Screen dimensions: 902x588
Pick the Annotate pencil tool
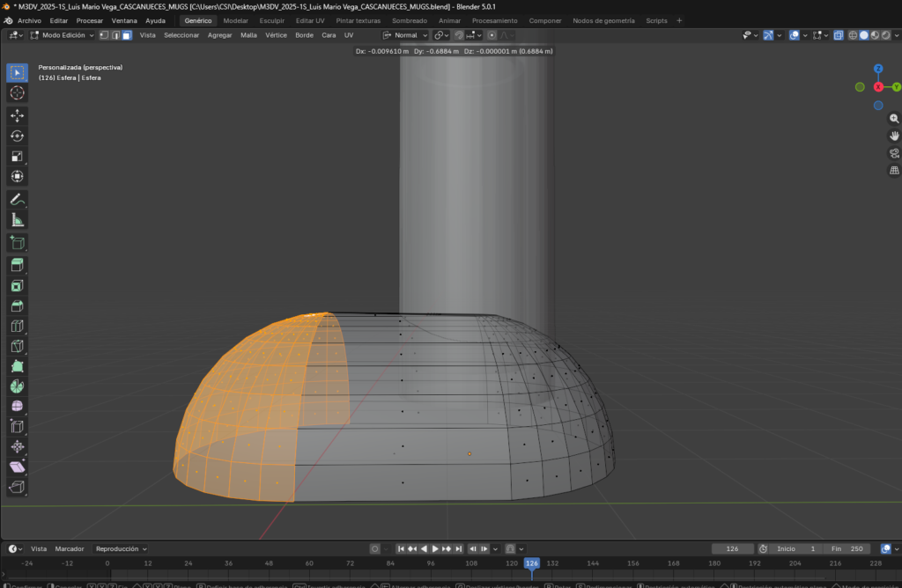(17, 200)
